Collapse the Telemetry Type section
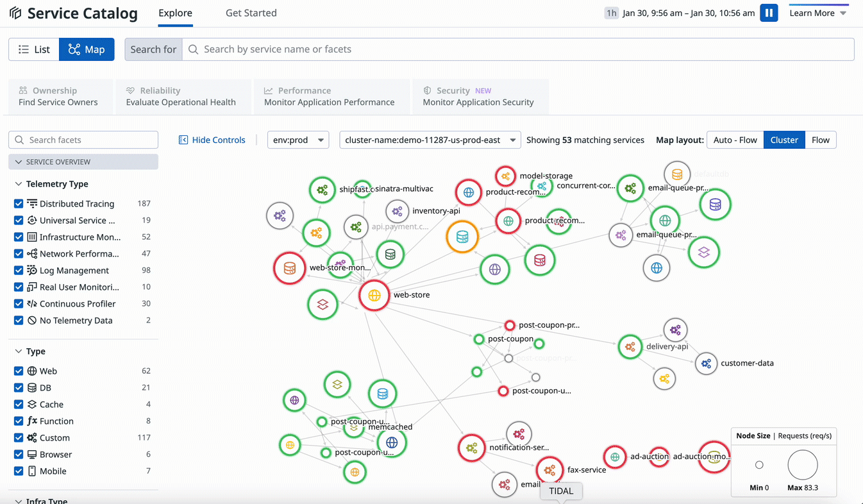863x504 pixels. 18,184
